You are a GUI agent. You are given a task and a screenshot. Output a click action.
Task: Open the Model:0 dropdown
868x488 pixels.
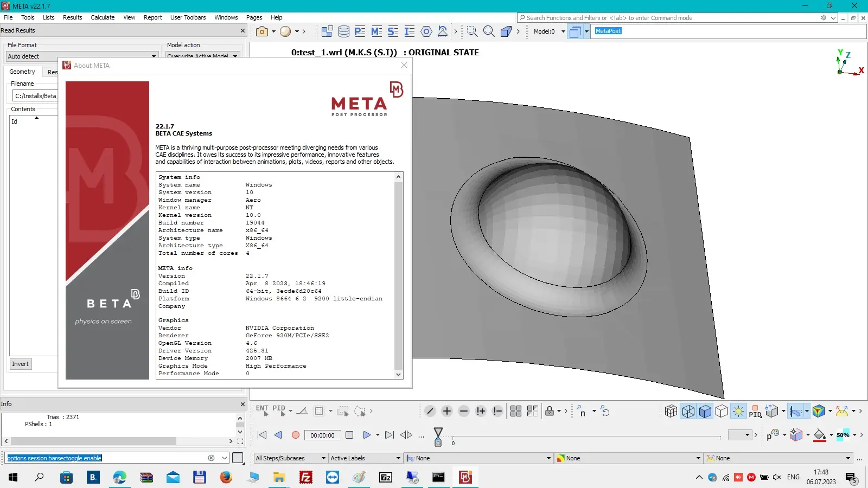(x=563, y=31)
